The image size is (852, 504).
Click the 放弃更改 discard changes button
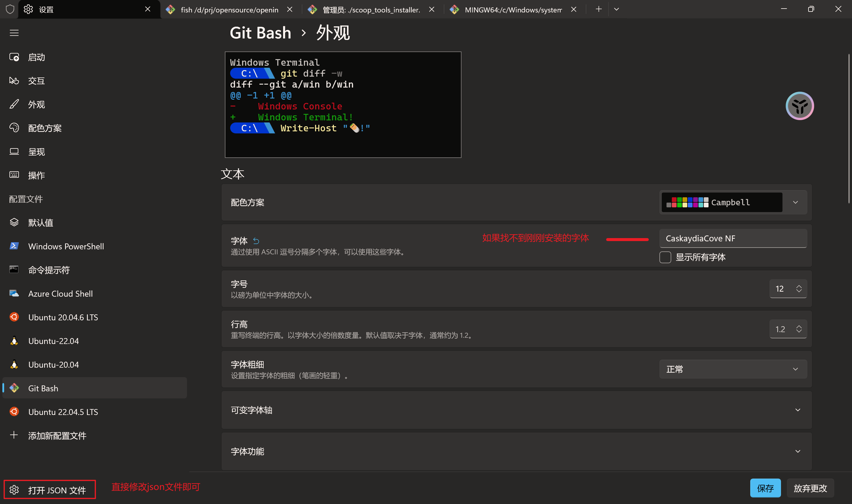(810, 488)
